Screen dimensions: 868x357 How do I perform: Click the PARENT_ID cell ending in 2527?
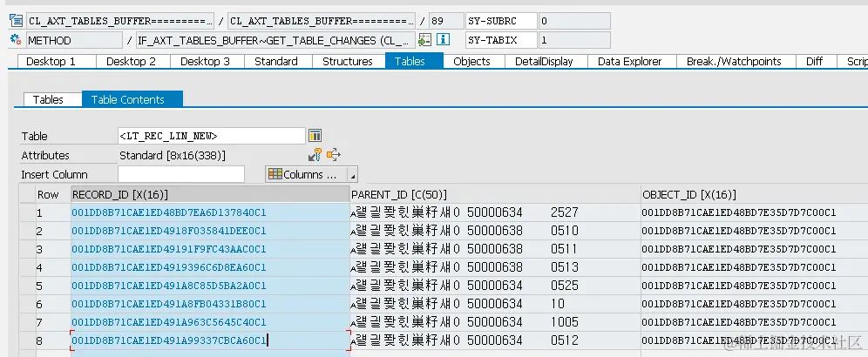(496, 212)
